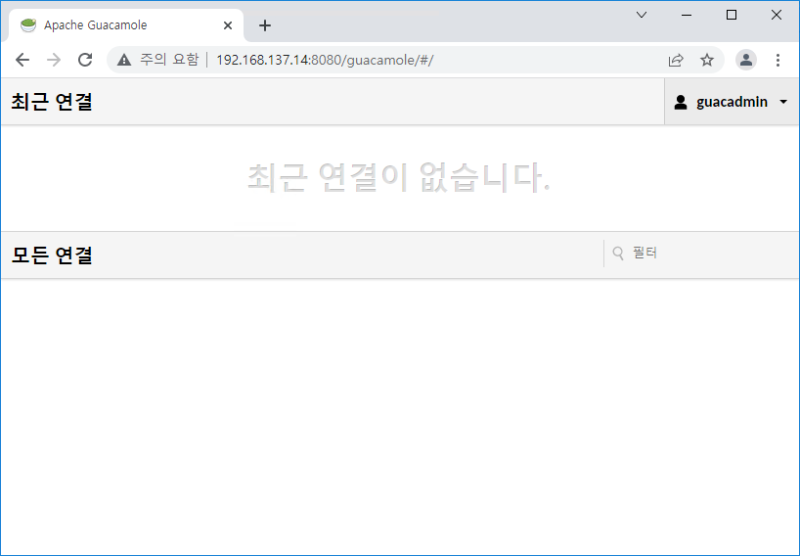
Task: Open Chrome's three-dot menu
Action: [x=778, y=60]
